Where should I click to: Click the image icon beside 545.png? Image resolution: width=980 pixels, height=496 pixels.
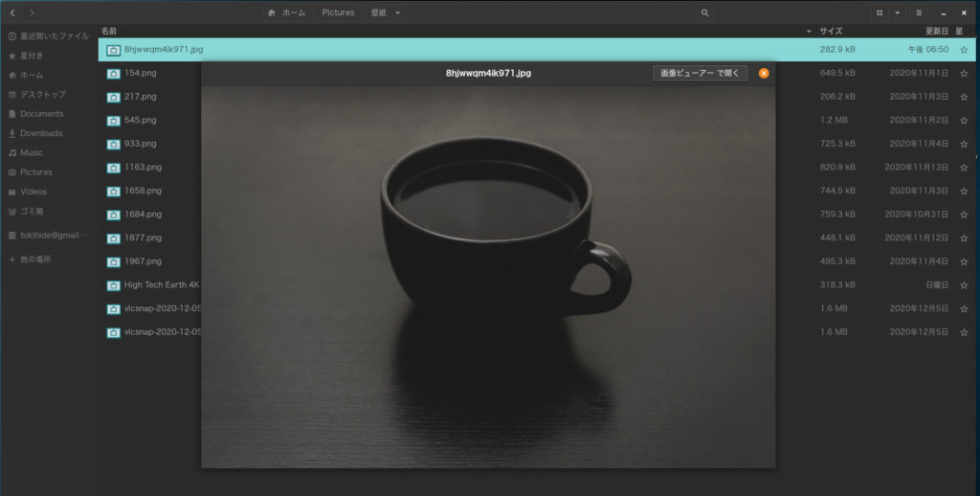[113, 121]
